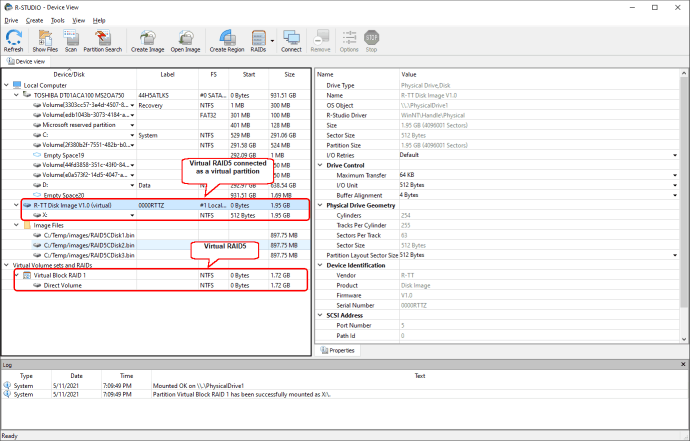Open the Help menu
The width and height of the screenshot is (690, 441).
point(99,20)
